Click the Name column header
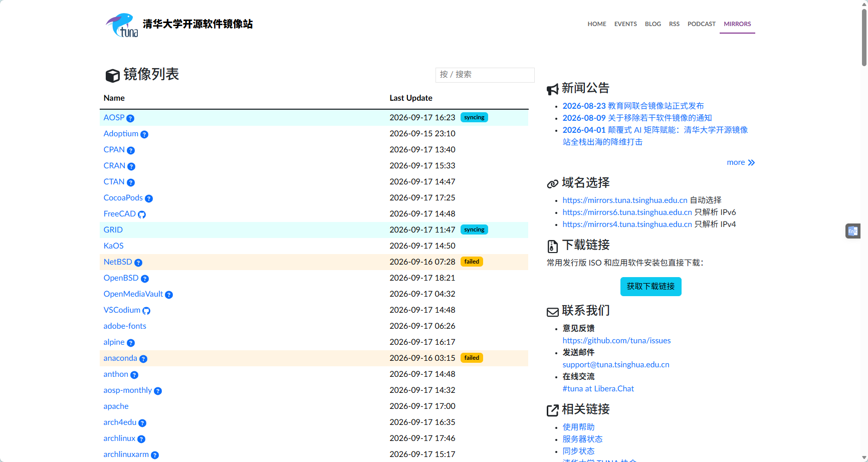Viewport: 868px width, 462px height. (x=114, y=98)
